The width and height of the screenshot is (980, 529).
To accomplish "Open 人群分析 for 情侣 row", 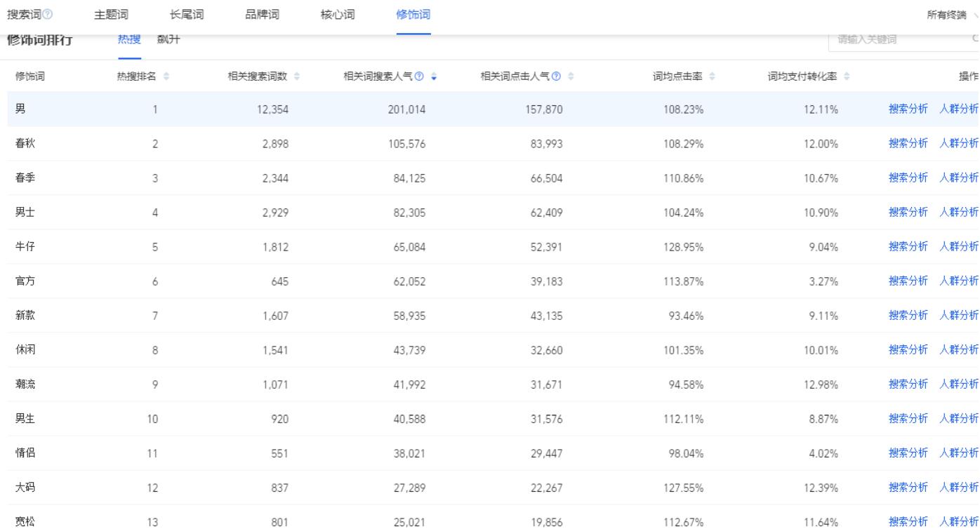I will [959, 453].
